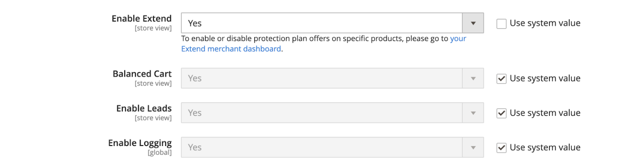This screenshot has width=644, height=162.
Task: Click the Enable Leads dropdown arrow
Action: point(473,113)
